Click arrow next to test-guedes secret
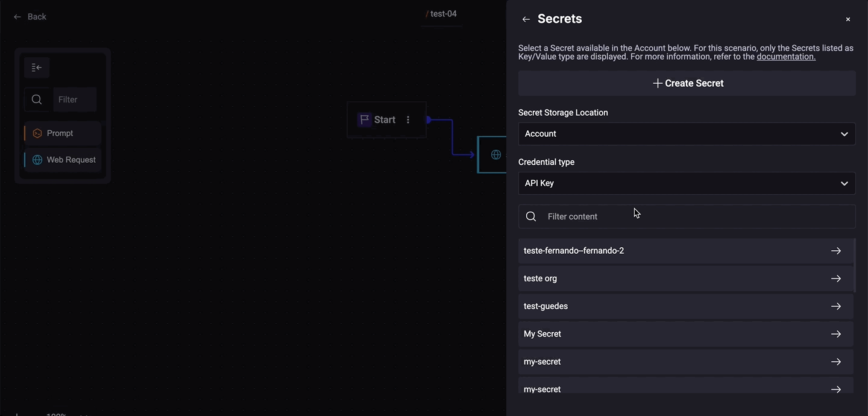Image resolution: width=868 pixels, height=416 pixels. (x=835, y=306)
